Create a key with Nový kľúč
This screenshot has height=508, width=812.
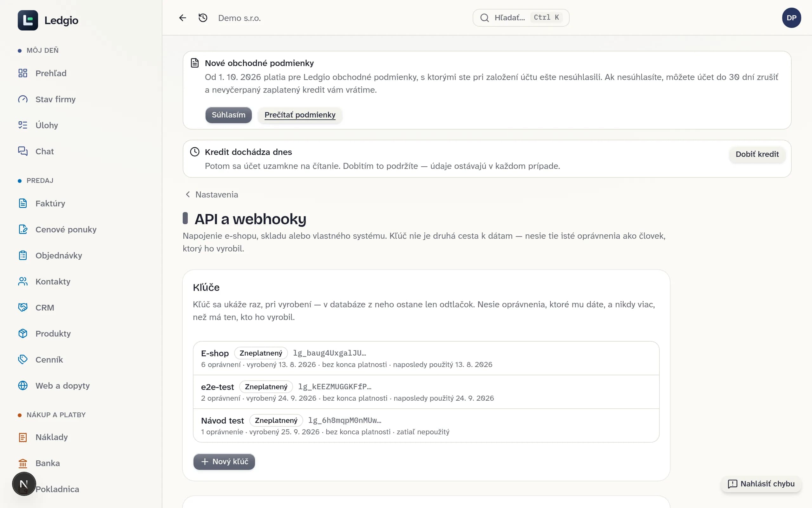[x=224, y=462]
